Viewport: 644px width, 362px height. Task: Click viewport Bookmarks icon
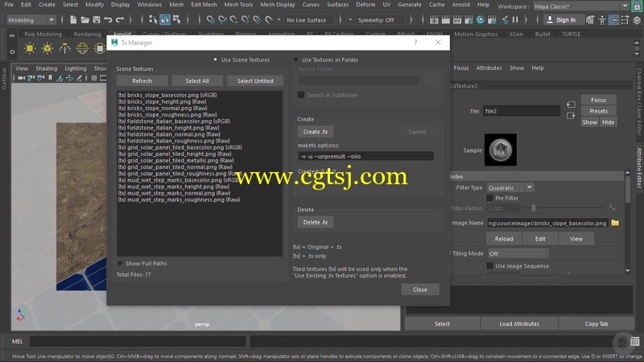[50, 78]
